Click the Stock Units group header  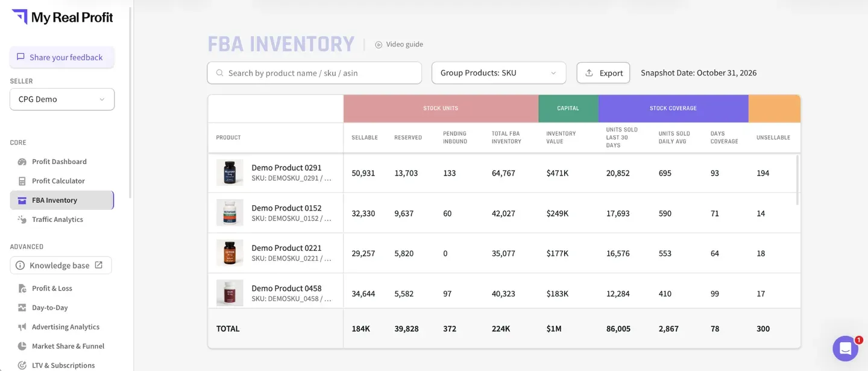click(441, 109)
